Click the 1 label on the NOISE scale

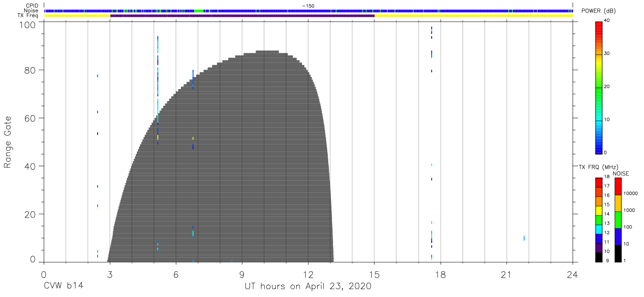point(626,260)
